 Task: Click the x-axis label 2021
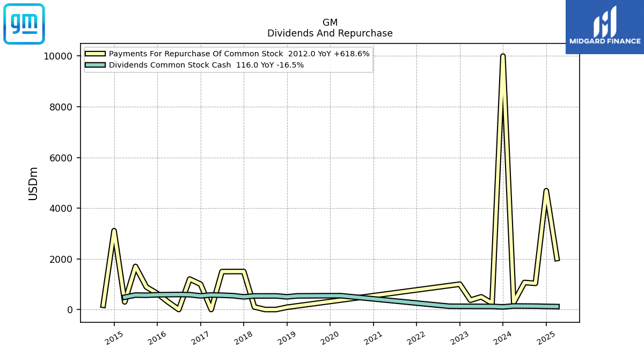tap(373, 337)
